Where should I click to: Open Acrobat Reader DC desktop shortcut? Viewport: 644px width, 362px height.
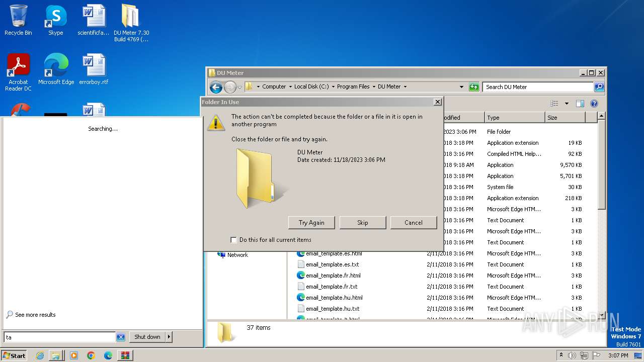18,72
